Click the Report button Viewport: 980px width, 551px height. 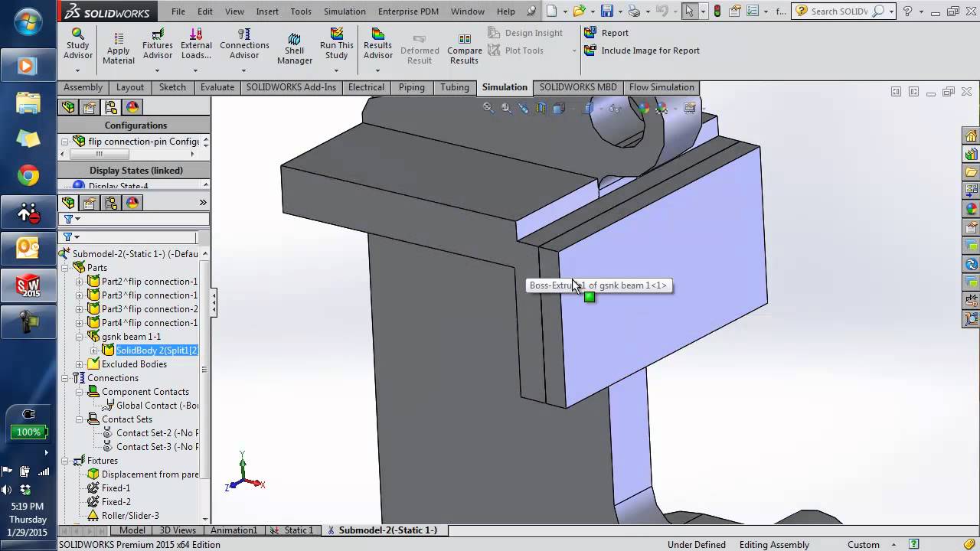pos(606,33)
